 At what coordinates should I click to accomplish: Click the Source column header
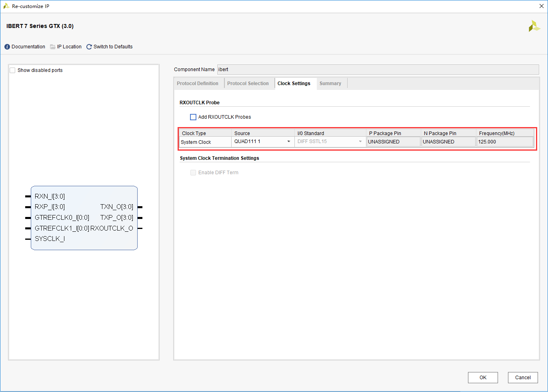coord(263,133)
